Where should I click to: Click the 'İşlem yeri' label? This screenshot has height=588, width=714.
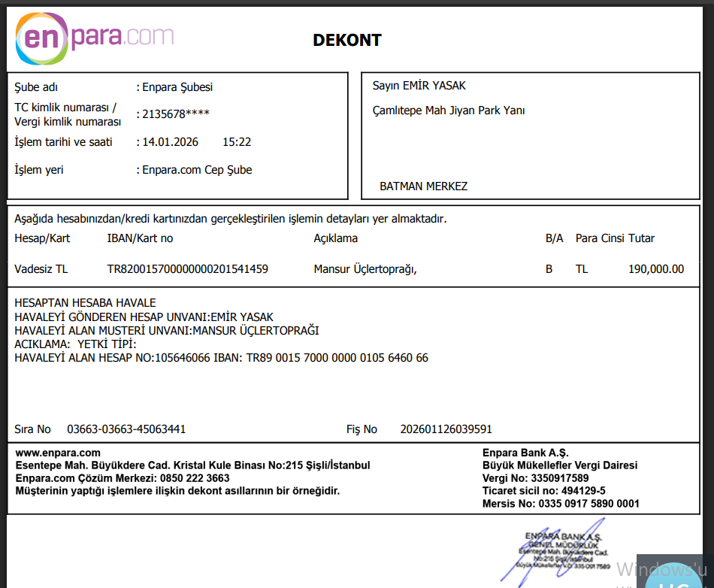pyautogui.click(x=38, y=170)
